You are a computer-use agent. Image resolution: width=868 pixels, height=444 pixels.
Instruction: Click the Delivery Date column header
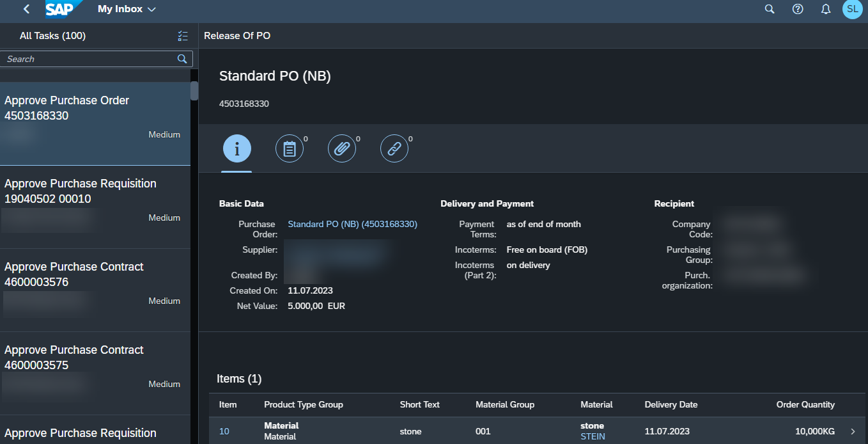pyautogui.click(x=671, y=404)
